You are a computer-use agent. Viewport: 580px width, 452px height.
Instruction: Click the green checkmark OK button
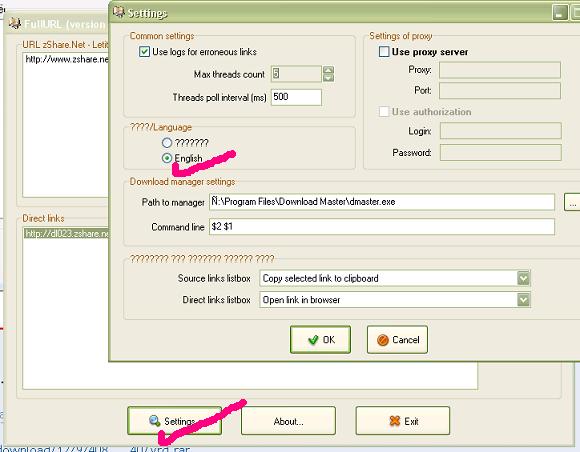[x=320, y=340]
